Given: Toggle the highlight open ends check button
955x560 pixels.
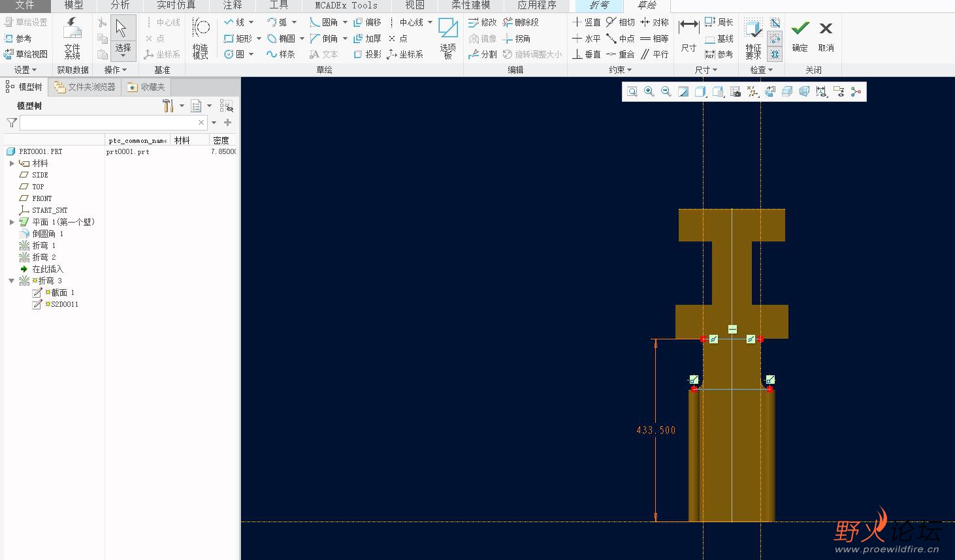Looking at the screenshot, I should tap(775, 39).
